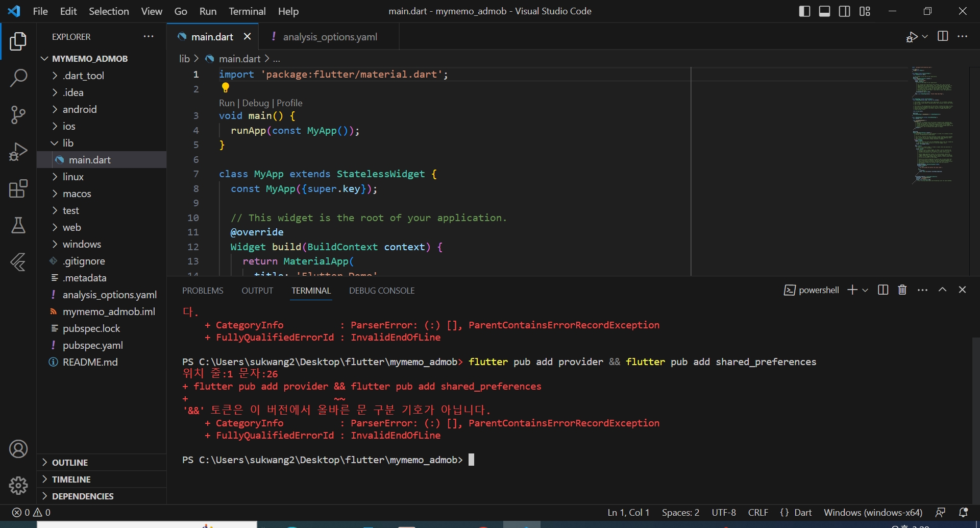
Task: Open pubspec.yaml in the explorer
Action: (x=92, y=345)
